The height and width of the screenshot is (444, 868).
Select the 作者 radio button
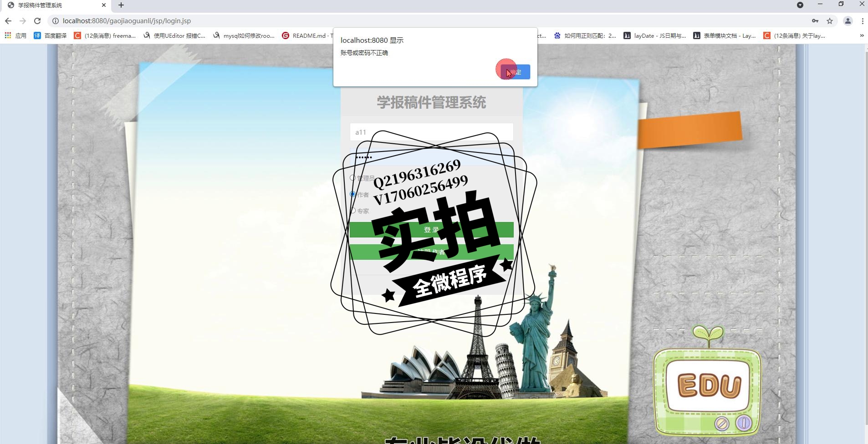pyautogui.click(x=353, y=194)
